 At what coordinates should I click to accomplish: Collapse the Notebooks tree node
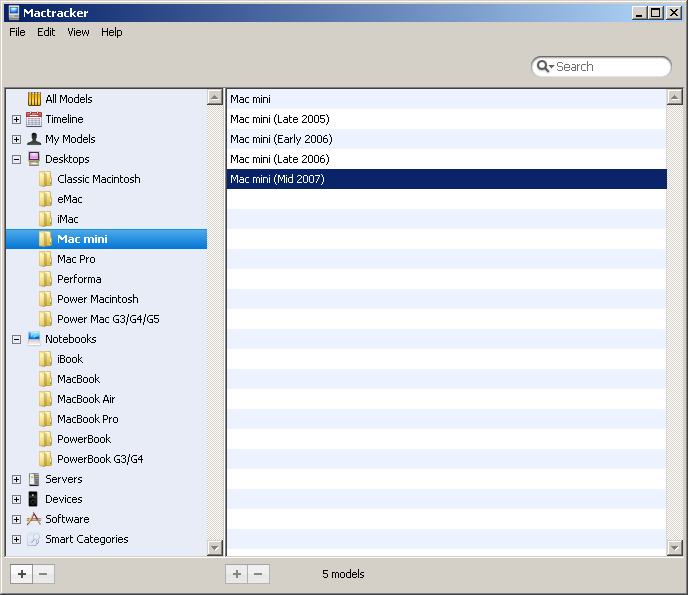click(x=16, y=339)
